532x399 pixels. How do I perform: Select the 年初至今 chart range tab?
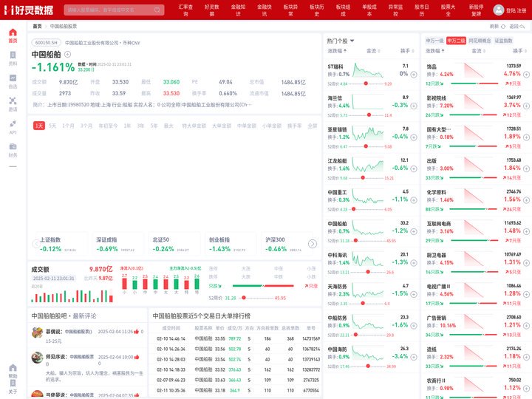pyautogui.click(x=108, y=126)
